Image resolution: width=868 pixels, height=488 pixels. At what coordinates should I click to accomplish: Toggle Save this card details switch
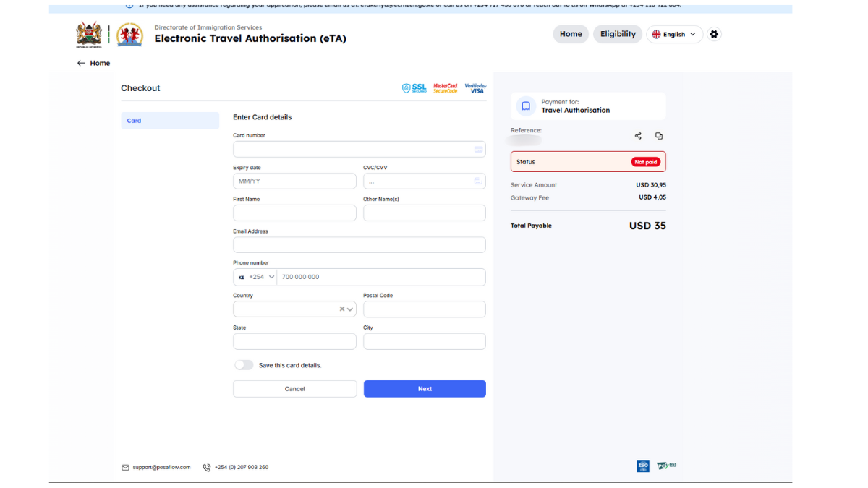(x=244, y=365)
